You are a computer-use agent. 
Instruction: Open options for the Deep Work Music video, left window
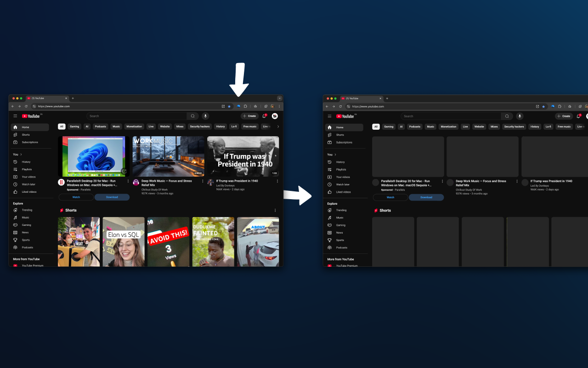pyautogui.click(x=203, y=181)
